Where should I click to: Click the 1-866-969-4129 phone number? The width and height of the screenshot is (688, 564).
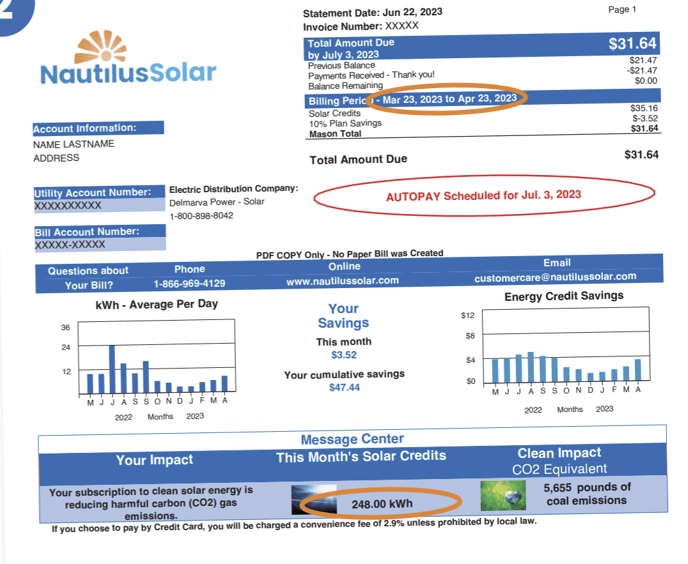(189, 284)
